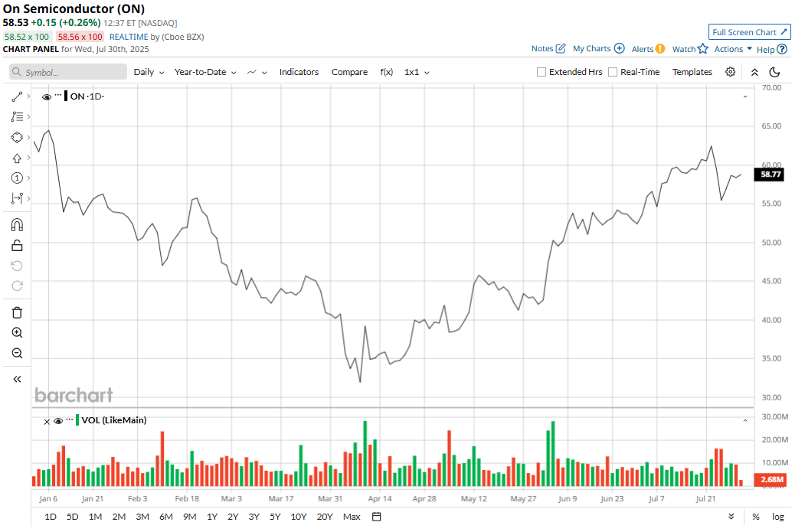
Task: Select the Max time range
Action: pyautogui.click(x=352, y=517)
